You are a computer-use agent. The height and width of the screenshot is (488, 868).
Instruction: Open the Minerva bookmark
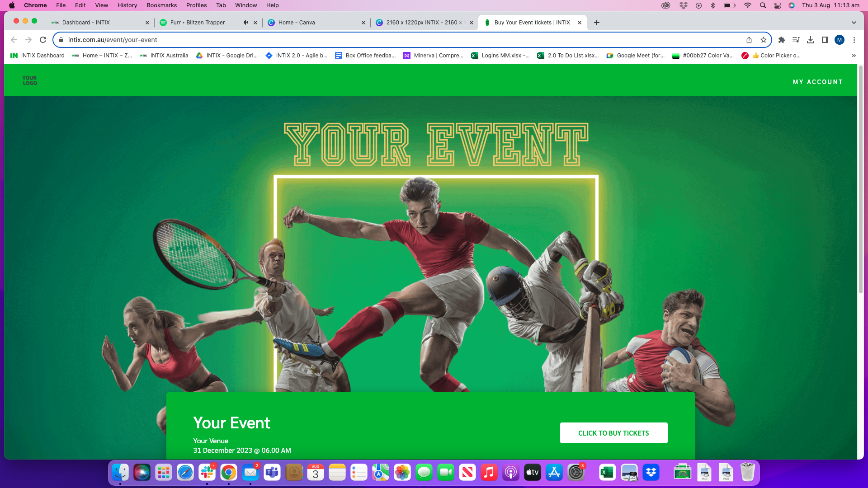(x=434, y=56)
